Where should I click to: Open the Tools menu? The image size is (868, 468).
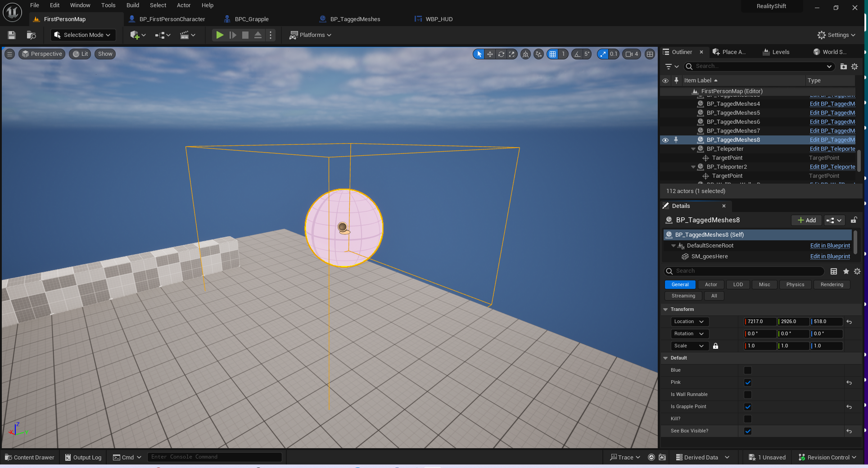[108, 5]
